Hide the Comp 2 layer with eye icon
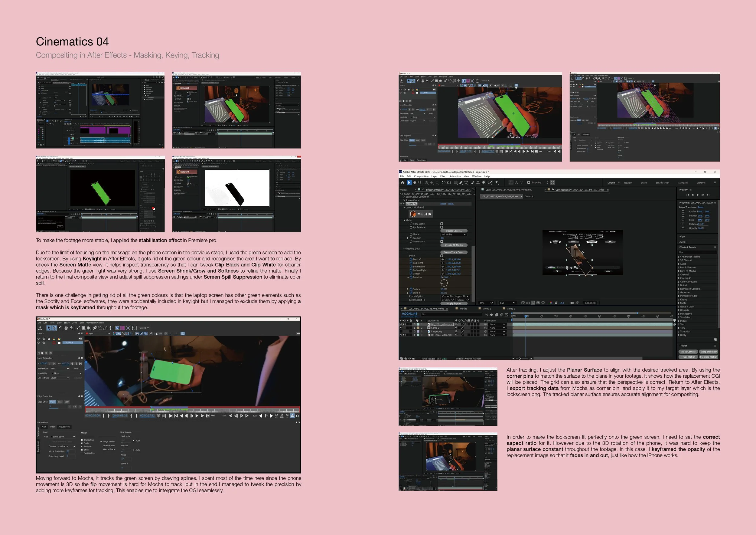Screen dimensions: 756x535 (401, 328)
